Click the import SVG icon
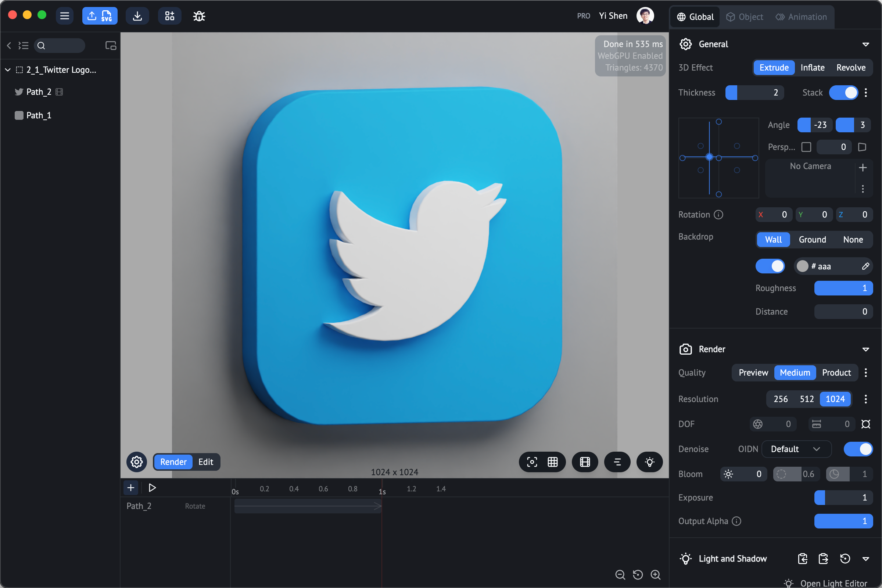 [x=107, y=16]
